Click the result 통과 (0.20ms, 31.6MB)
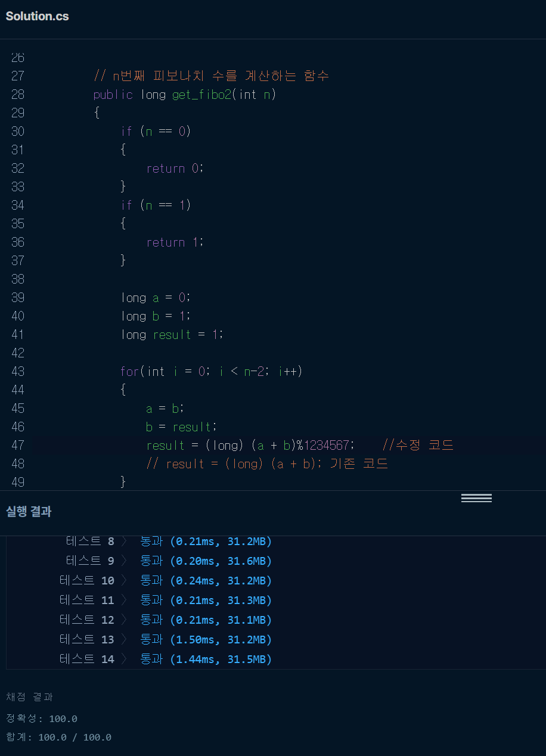 (206, 561)
